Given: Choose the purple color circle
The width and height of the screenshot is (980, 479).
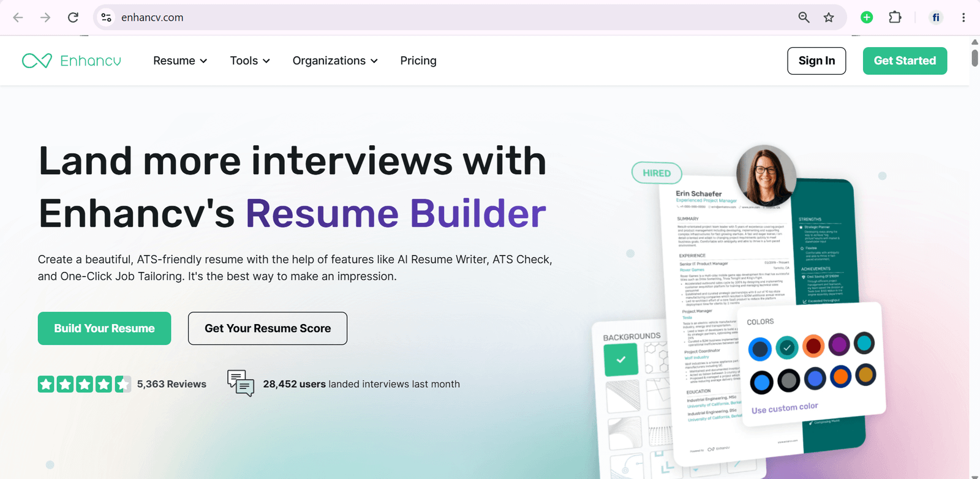Looking at the screenshot, I should (x=839, y=345).
